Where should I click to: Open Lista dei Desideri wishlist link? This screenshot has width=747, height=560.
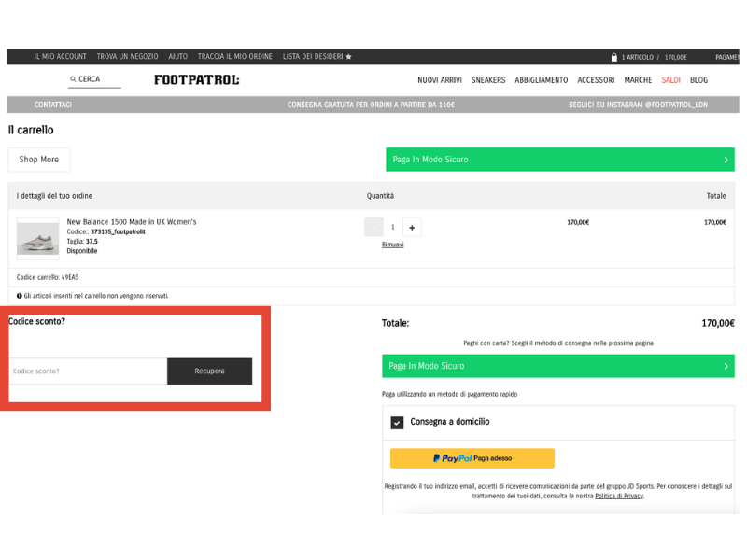click(x=317, y=57)
